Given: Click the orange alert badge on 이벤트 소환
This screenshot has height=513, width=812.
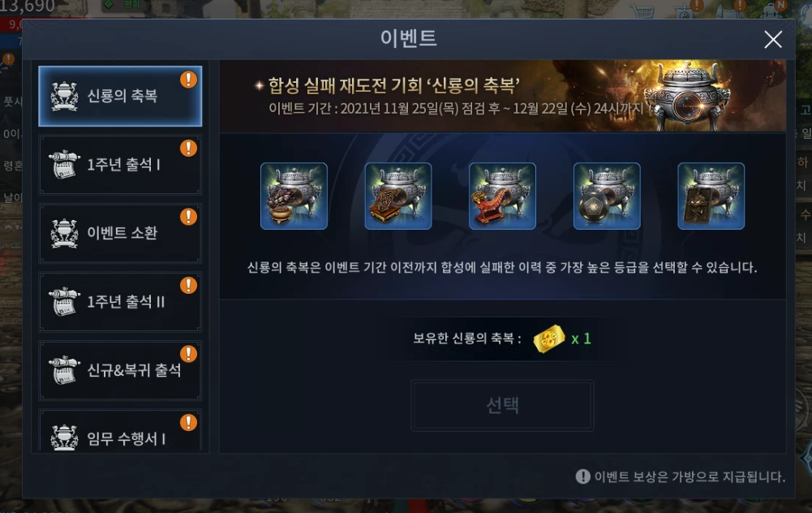Looking at the screenshot, I should [188, 217].
